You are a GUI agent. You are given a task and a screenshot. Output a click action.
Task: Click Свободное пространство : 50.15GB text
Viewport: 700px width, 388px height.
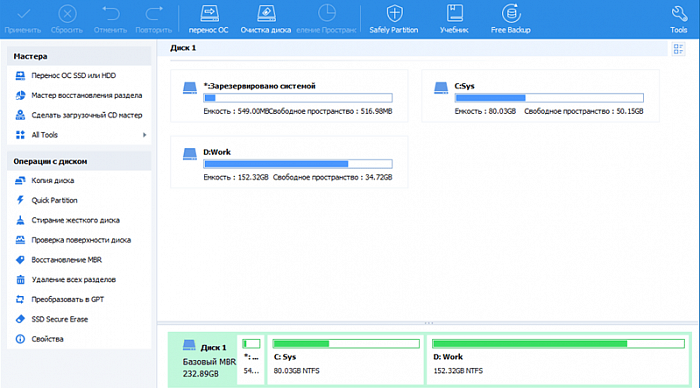pos(583,111)
